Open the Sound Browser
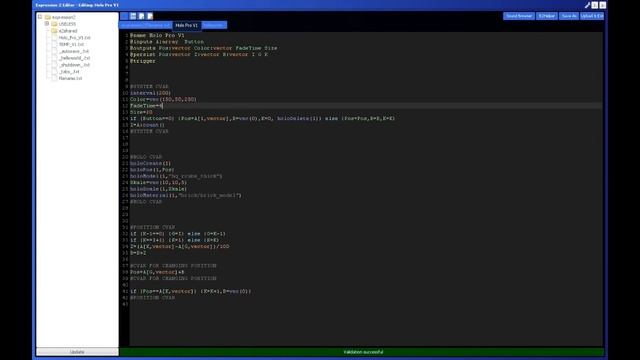Screen dimensions: 640x360 pos(519,16)
